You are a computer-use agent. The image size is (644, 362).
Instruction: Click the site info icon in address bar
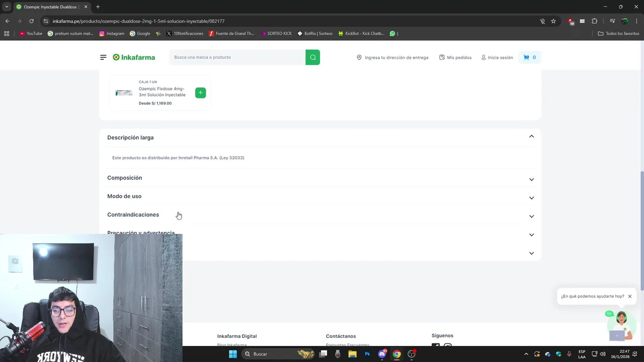click(46, 21)
